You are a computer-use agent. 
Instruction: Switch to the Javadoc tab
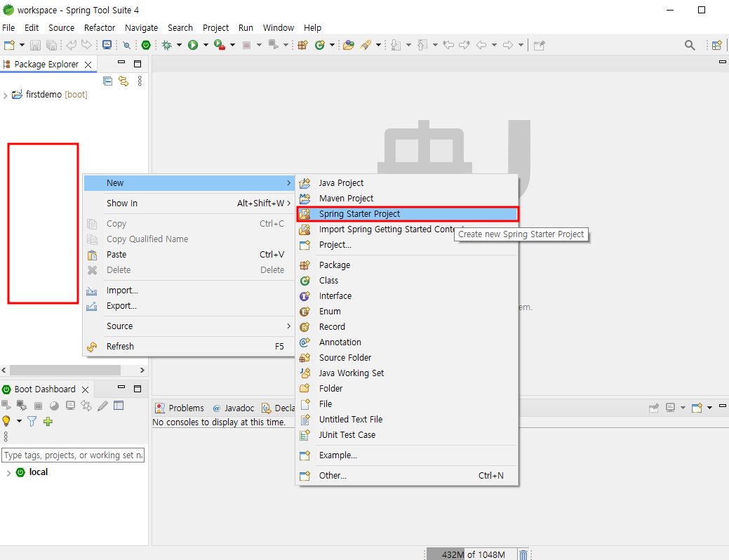click(234, 408)
